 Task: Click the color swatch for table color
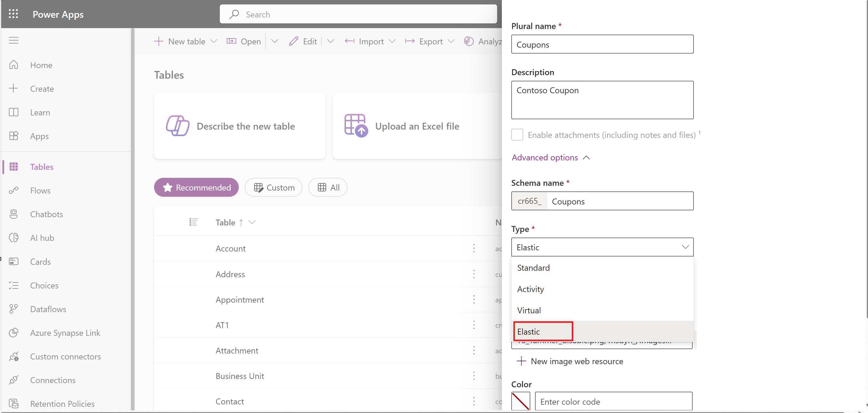[520, 401]
